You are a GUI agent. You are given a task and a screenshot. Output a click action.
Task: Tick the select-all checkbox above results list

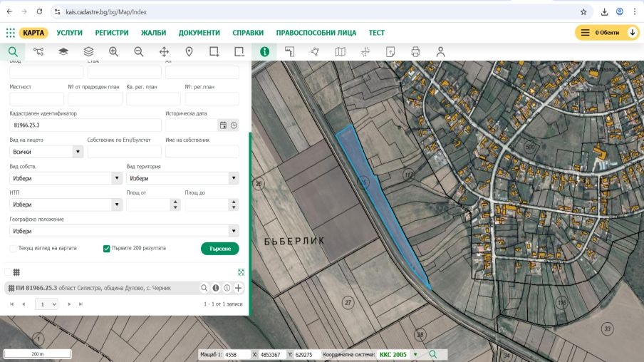[8, 272]
